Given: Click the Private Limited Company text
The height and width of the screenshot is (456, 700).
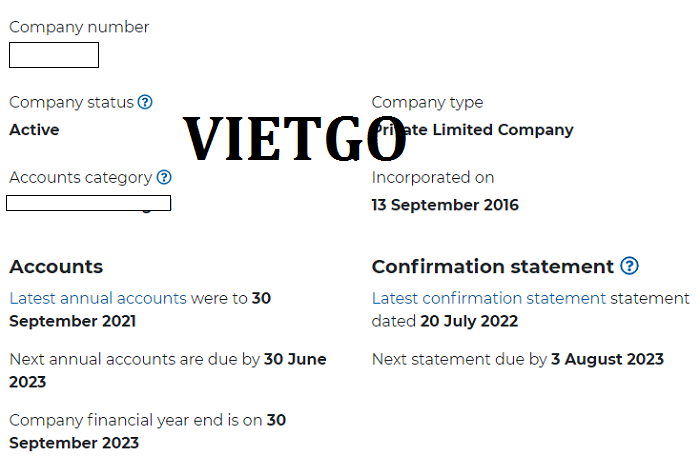Looking at the screenshot, I should (x=473, y=130).
